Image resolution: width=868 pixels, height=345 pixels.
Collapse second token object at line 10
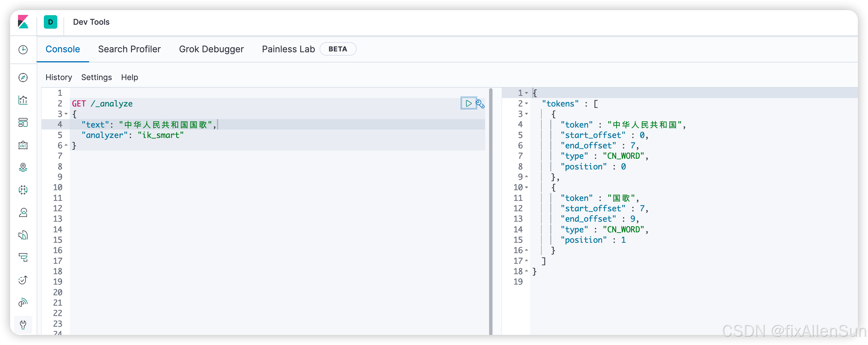pyautogui.click(x=526, y=187)
